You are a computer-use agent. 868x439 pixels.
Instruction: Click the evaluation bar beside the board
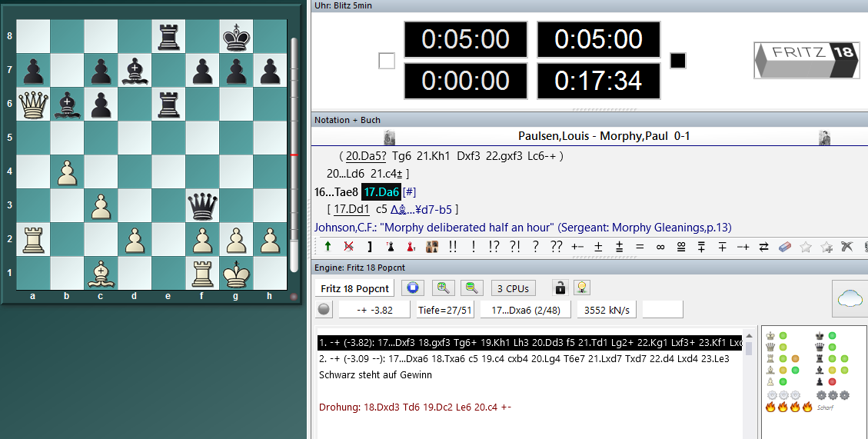pyautogui.click(x=294, y=154)
